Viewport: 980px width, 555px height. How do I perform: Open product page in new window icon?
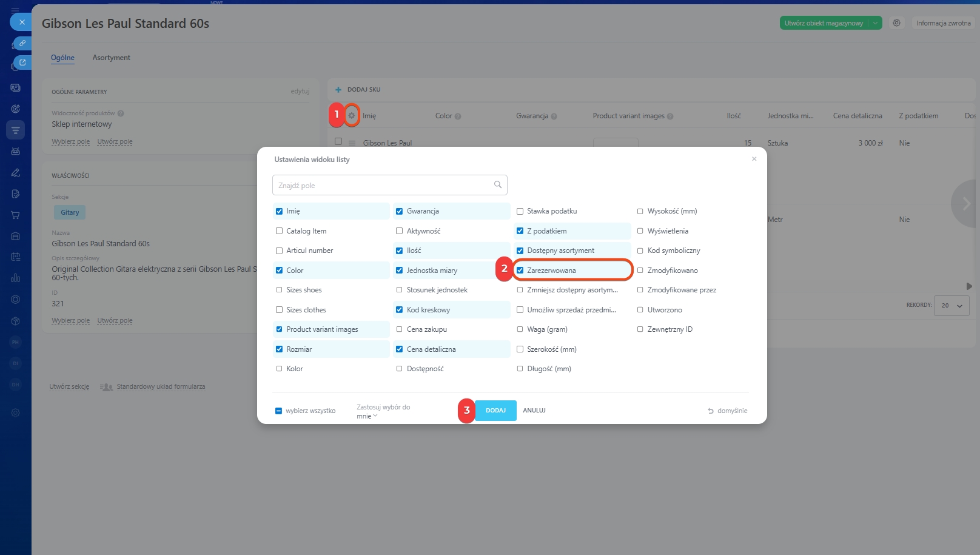coord(22,62)
